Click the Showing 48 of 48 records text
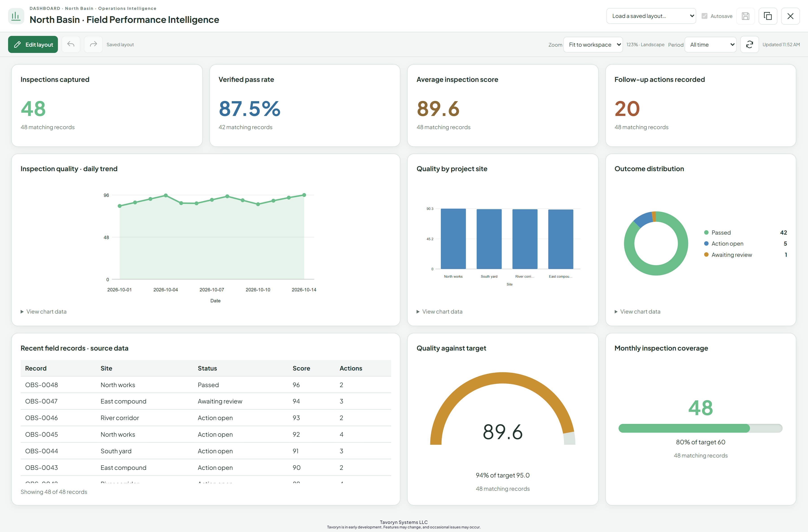808x532 pixels. (54, 492)
